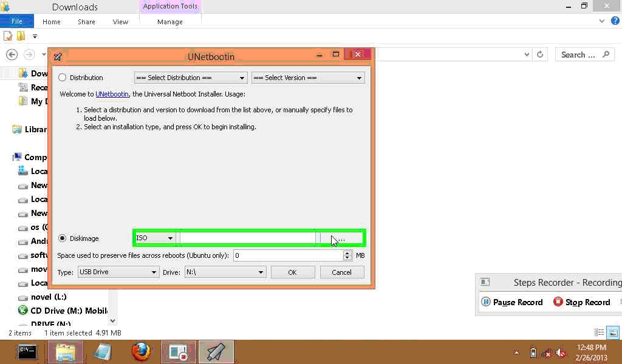Open the Drive N:\ dropdown
Screen dimensions: 622x364
[225, 272]
